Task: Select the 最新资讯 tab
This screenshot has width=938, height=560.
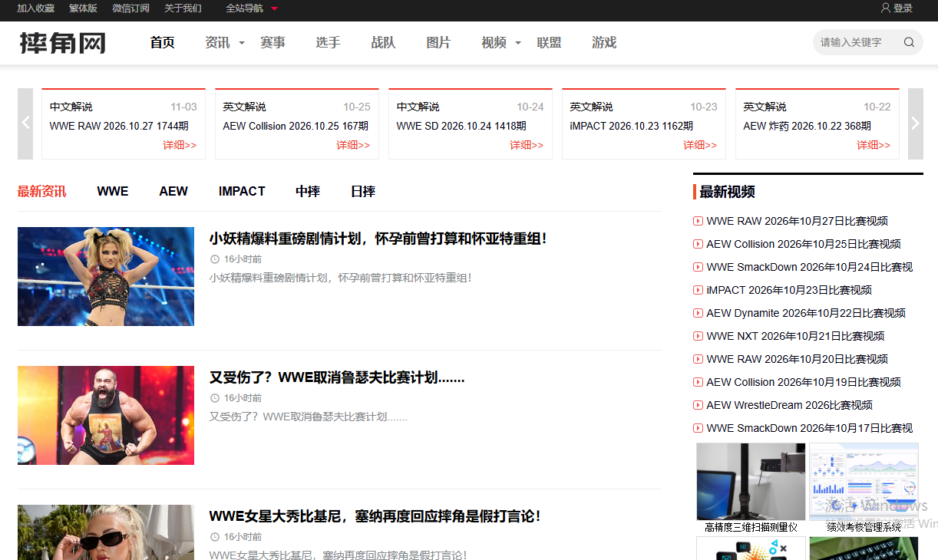Action: click(x=42, y=192)
